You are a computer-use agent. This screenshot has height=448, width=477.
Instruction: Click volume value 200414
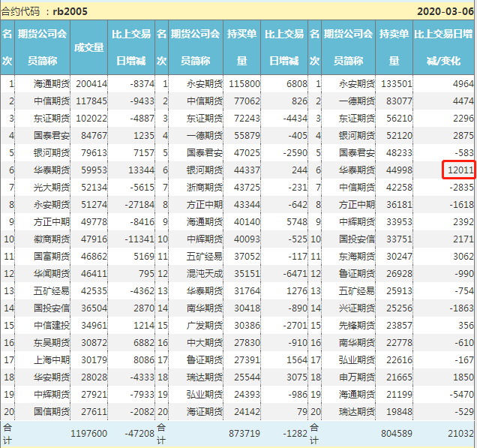point(91,84)
